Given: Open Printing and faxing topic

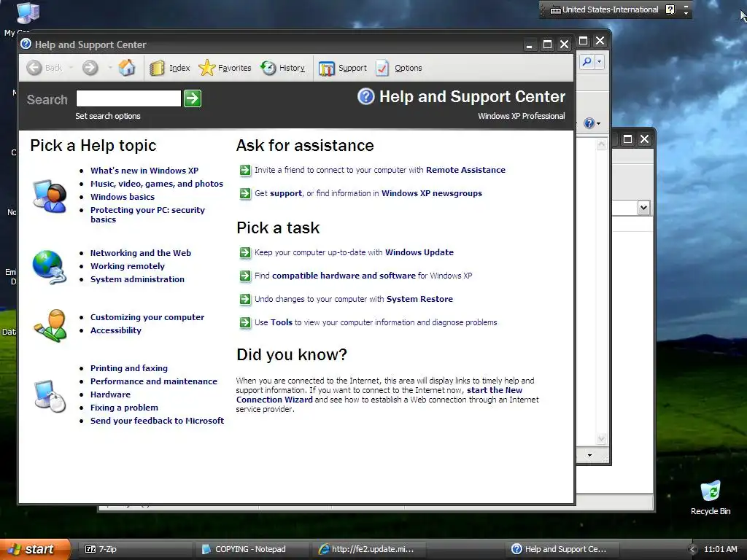Looking at the screenshot, I should tap(129, 368).
